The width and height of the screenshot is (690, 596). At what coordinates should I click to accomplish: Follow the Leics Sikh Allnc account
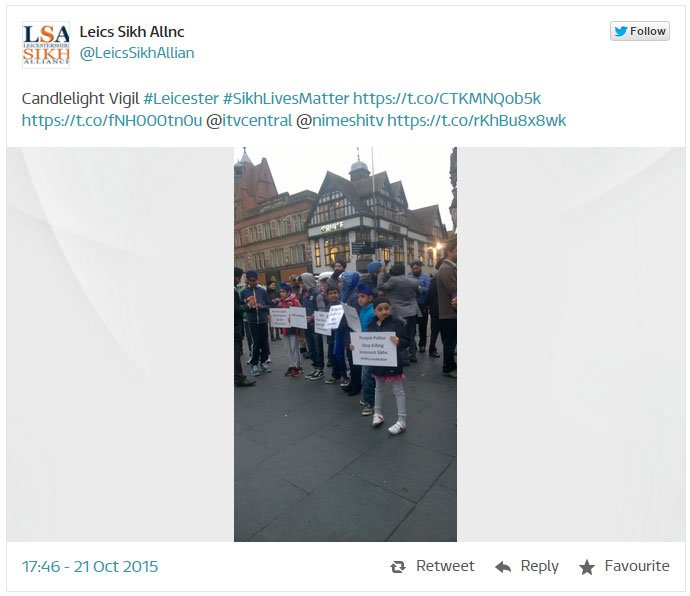pos(640,31)
